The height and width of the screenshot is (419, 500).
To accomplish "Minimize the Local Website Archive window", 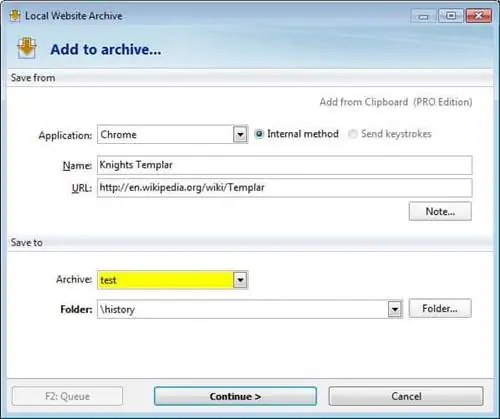I will [x=424, y=16].
